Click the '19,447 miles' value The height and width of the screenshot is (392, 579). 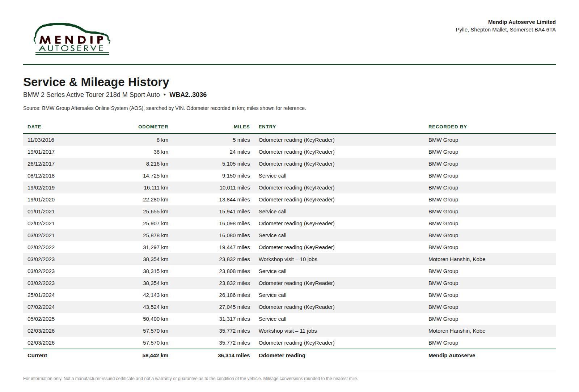pos(234,247)
